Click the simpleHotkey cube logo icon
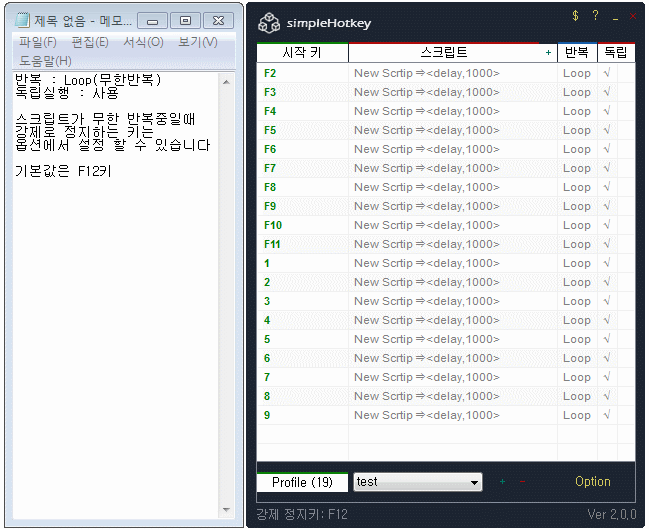Image resolution: width=649 pixels, height=529 pixels. (x=269, y=23)
